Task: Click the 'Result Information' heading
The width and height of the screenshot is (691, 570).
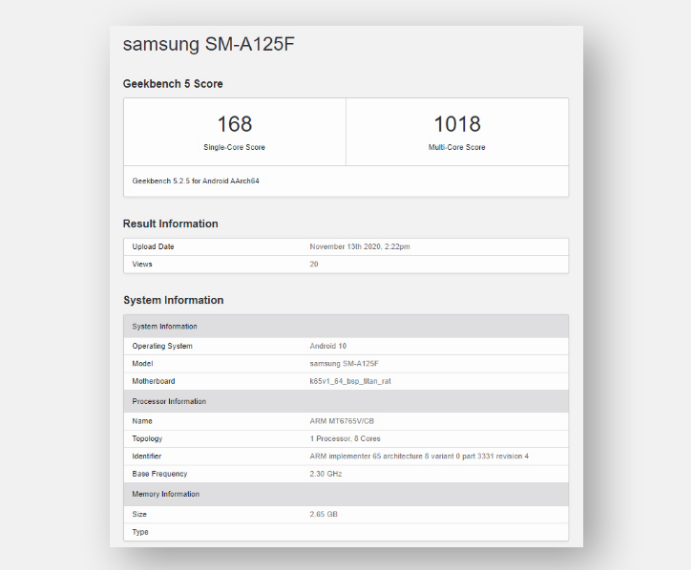Action: click(171, 224)
